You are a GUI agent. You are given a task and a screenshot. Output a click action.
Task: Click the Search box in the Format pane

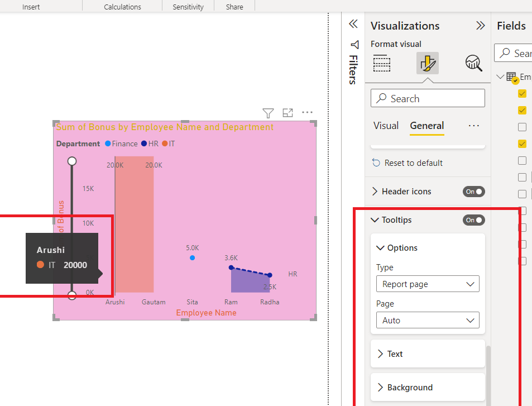427,98
